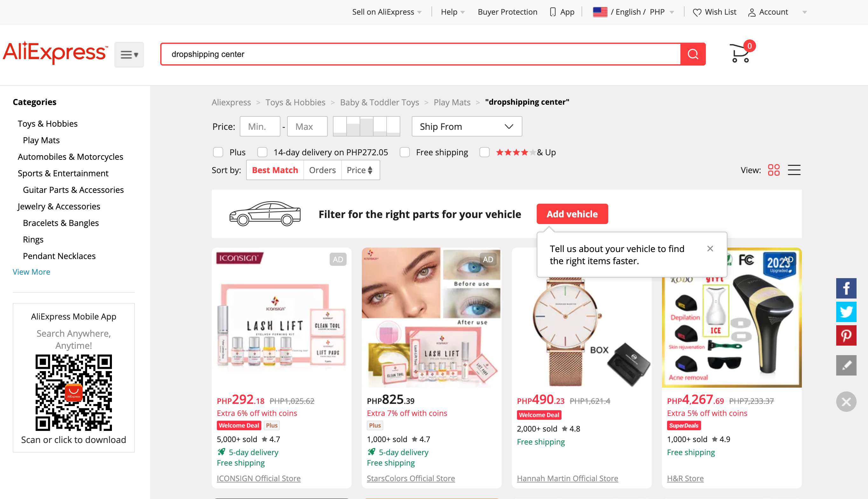Share on Pinterest icon
Viewport: 868px width, 499px height.
(846, 335)
